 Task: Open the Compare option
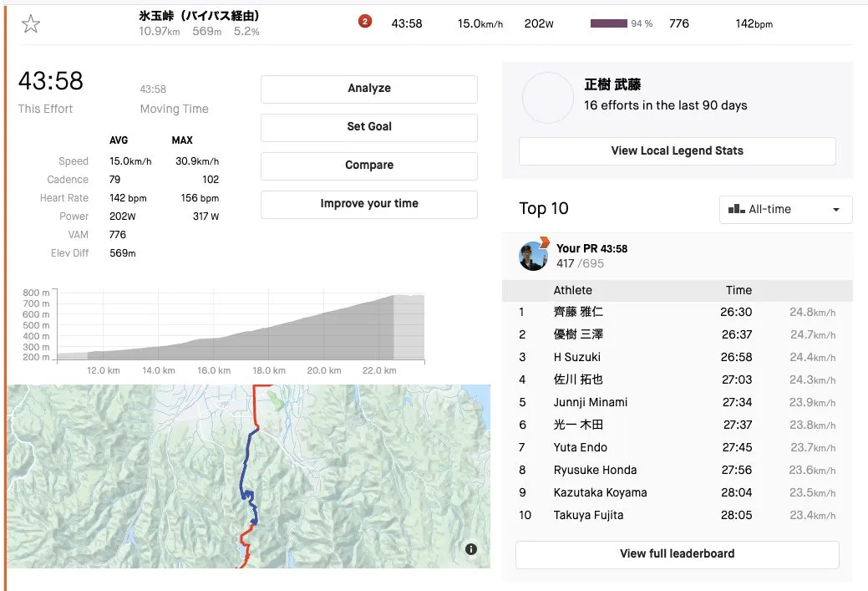(368, 166)
